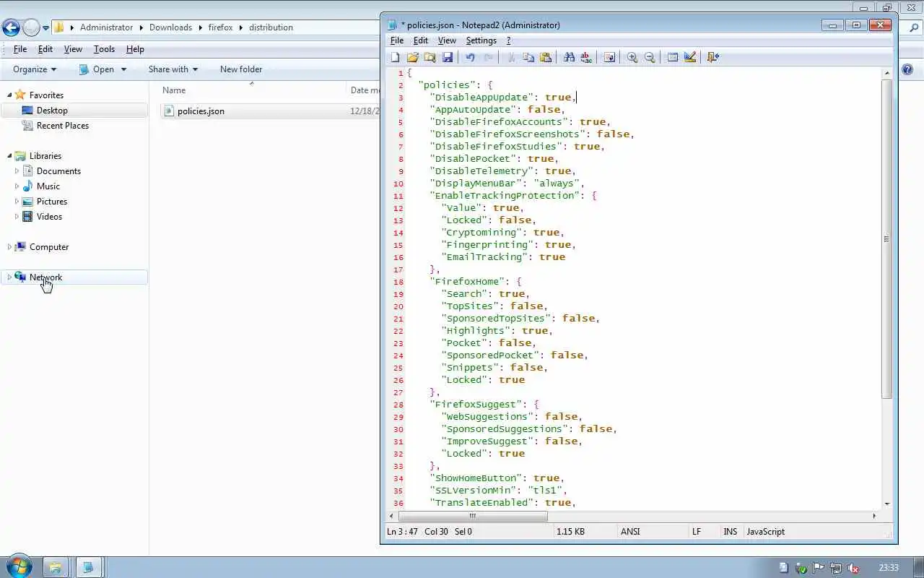
Task: Open Action Center flag tray icon
Action: click(x=819, y=568)
